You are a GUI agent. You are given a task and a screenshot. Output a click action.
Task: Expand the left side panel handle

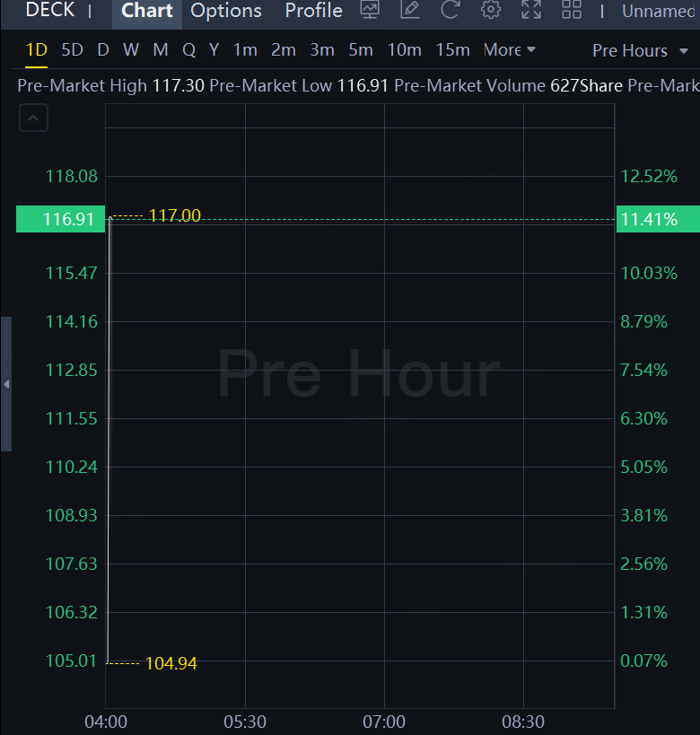6,384
